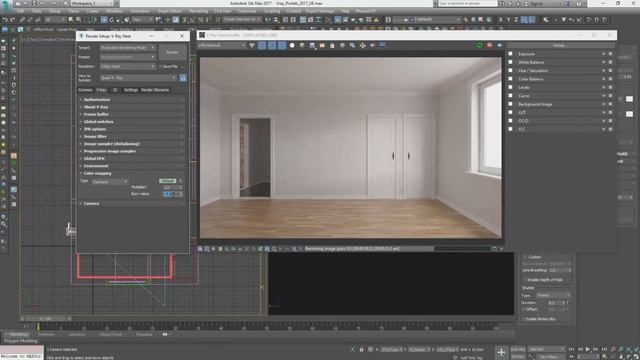640x360 pixels.
Task: Select the Rotate tool in main toolbar
Action: point(111,20)
